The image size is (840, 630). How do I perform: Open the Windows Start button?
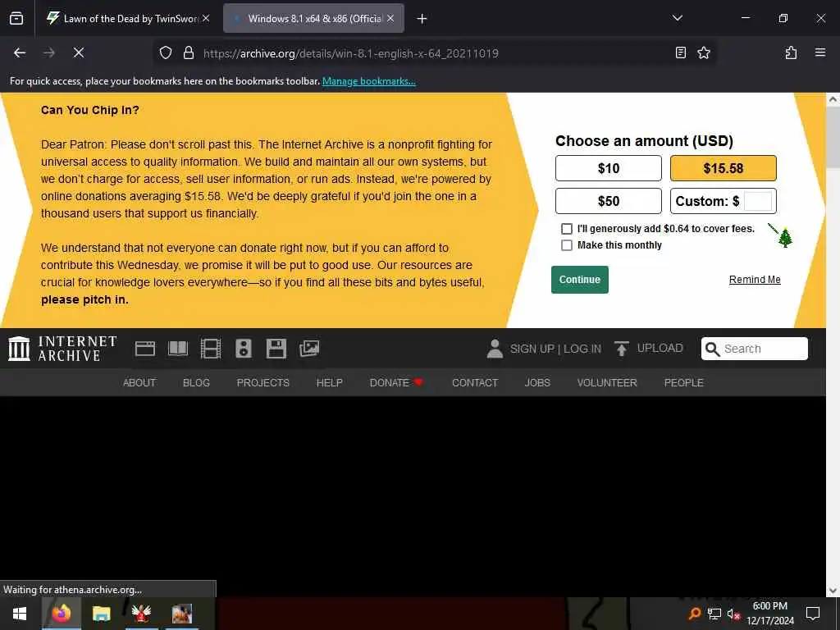[x=20, y=614]
